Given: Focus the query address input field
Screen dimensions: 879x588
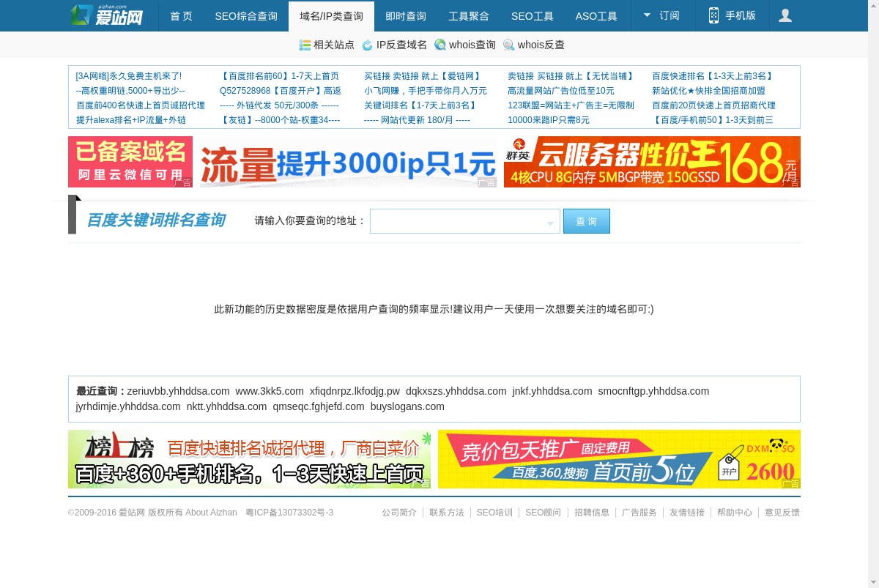Looking at the screenshot, I should click(465, 221).
